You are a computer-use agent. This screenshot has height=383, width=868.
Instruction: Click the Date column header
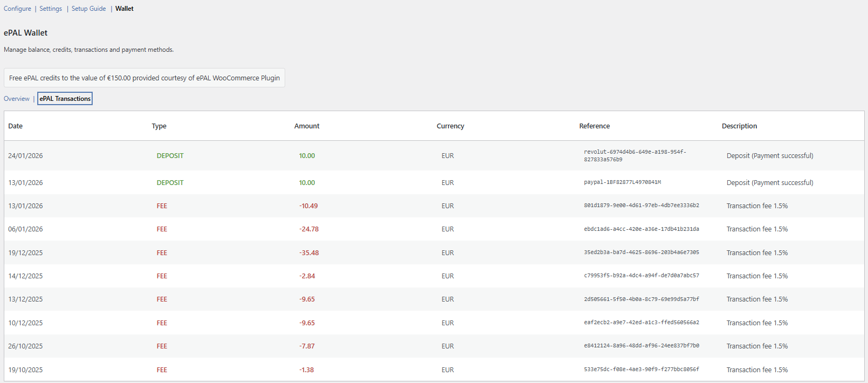tap(16, 126)
